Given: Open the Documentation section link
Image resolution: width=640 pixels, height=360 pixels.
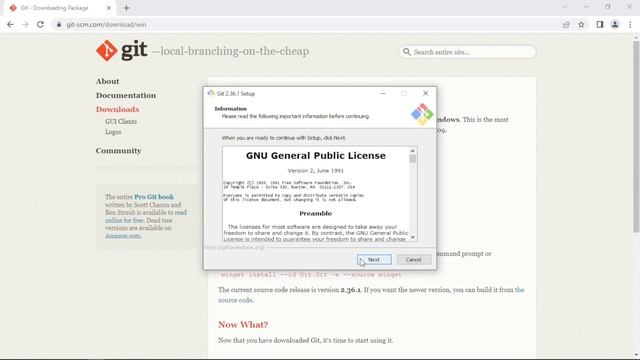Looking at the screenshot, I should 126,95.
